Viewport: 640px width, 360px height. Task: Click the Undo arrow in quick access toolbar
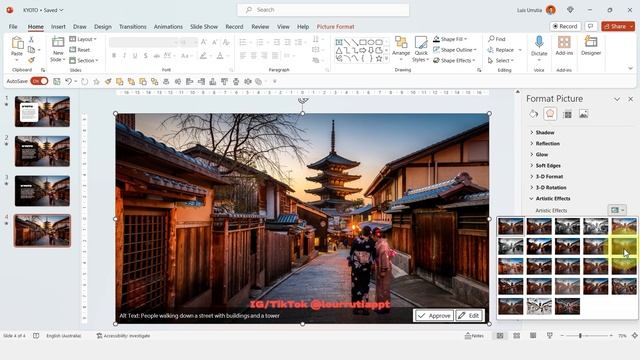point(69,82)
